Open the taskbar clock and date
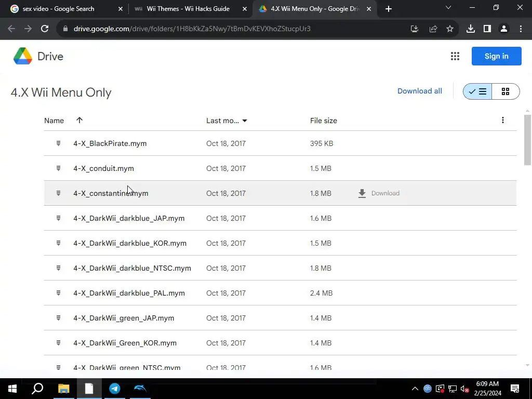This screenshot has height=399, width=532. click(487, 389)
